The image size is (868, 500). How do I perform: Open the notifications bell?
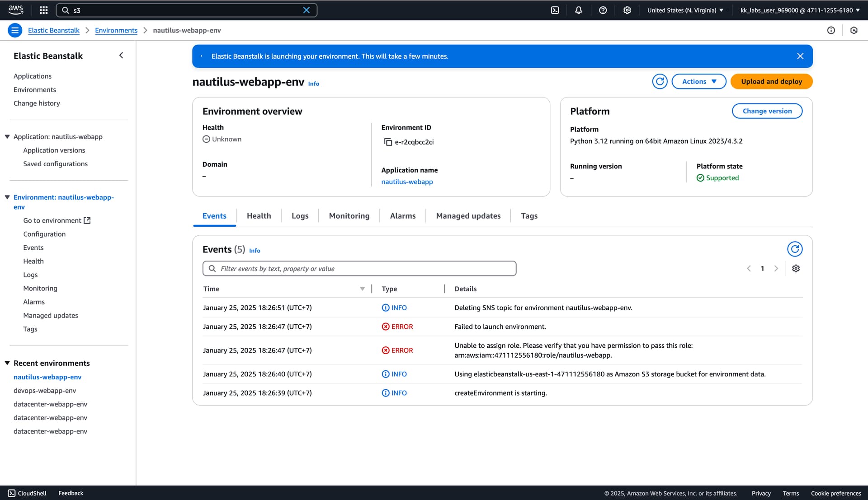pos(579,10)
